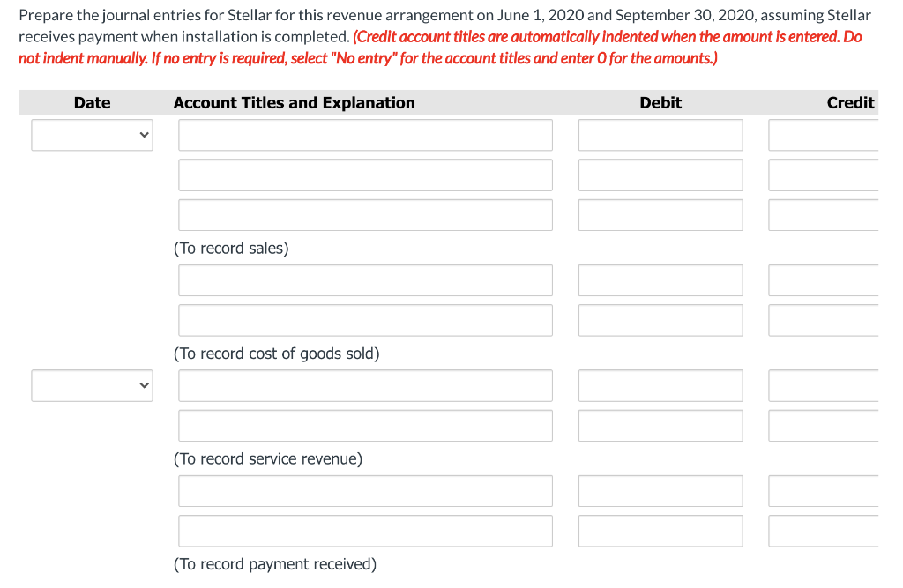Focus the first debit field for service revenue

tap(660, 385)
